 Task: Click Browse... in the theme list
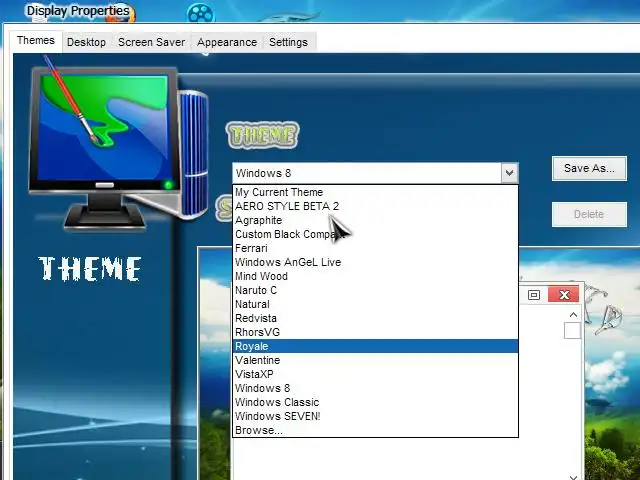tap(375, 430)
